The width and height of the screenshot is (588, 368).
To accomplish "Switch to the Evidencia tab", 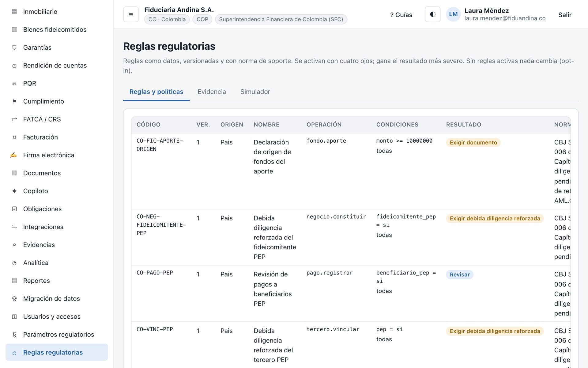I will click(212, 92).
